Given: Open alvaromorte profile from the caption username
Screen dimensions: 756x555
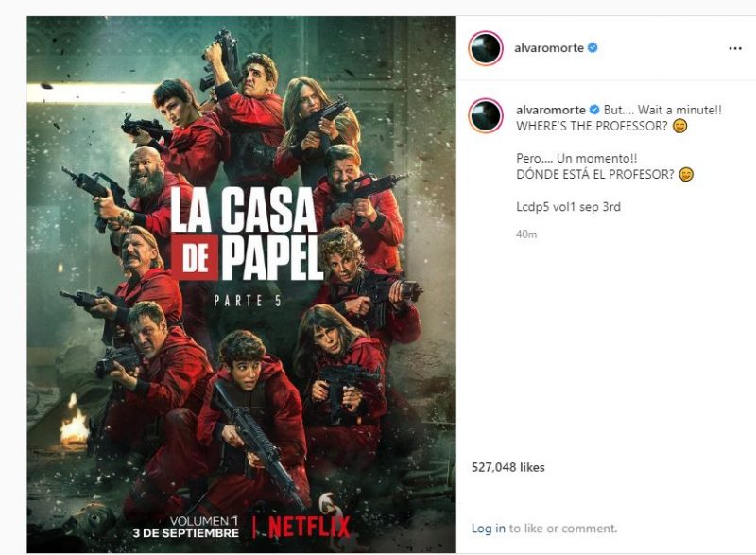Looking at the screenshot, I should point(551,110).
